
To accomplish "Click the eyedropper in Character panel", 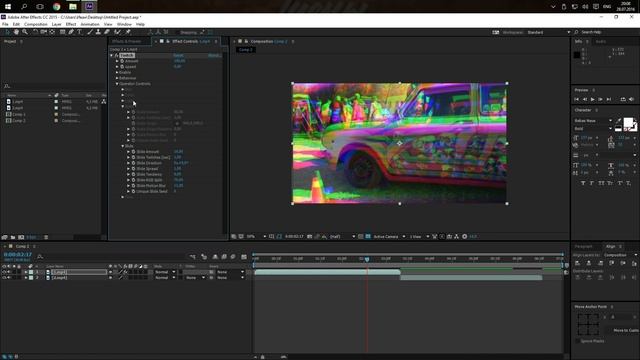I will point(619,121).
